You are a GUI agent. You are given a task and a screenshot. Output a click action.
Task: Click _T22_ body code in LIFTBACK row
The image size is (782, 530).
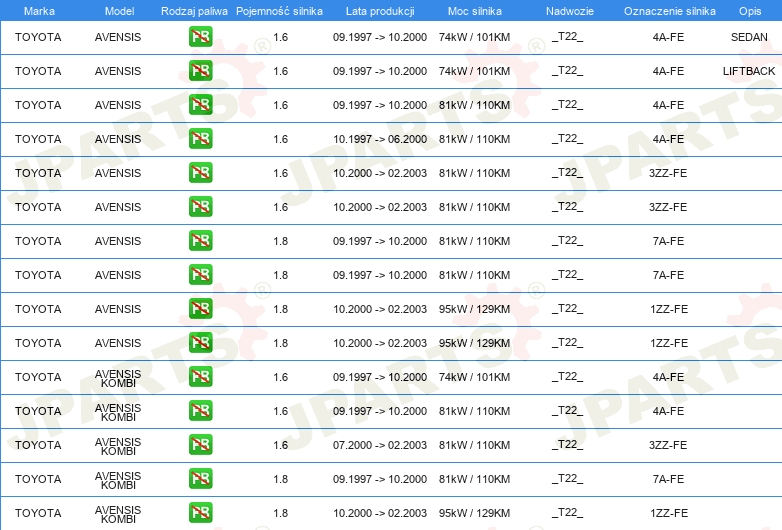568,71
